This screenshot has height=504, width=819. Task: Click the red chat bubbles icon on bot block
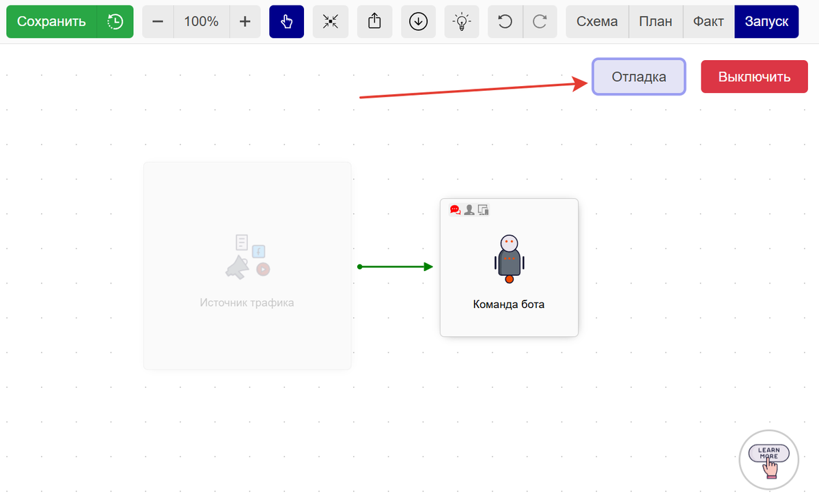455,210
